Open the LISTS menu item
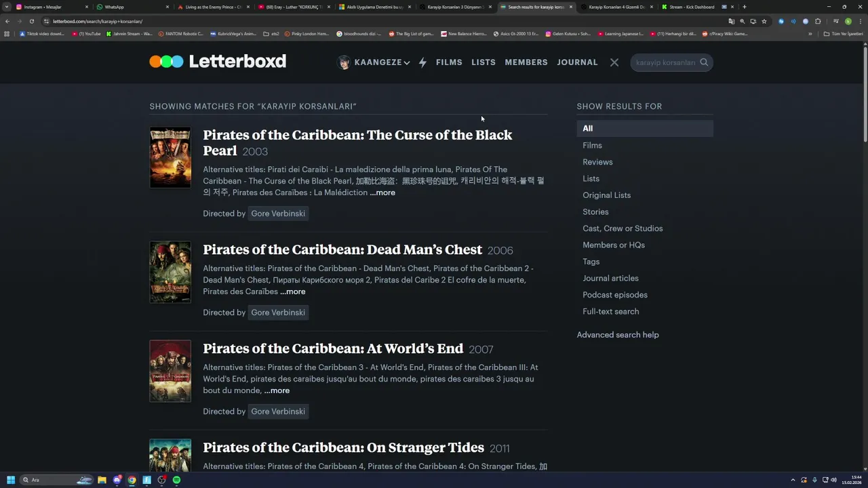This screenshot has height=488, width=868. [484, 62]
